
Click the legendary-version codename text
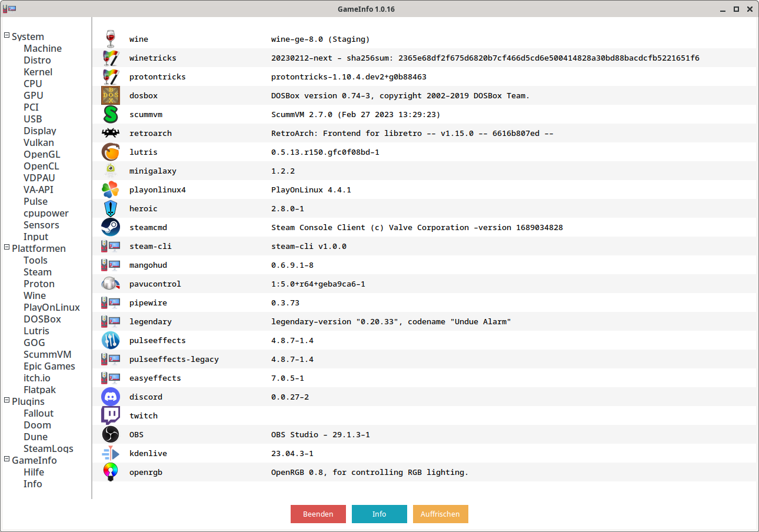coord(391,322)
